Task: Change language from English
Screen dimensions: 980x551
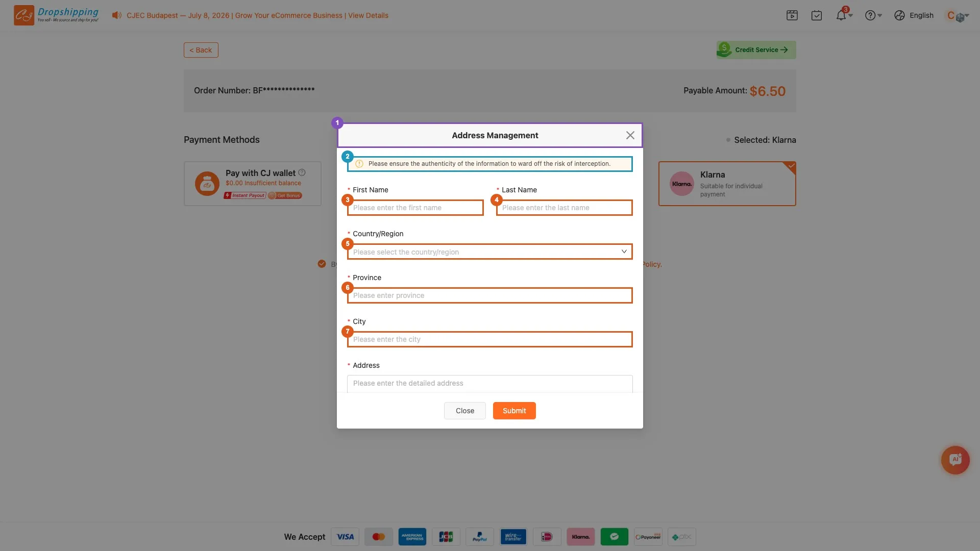Action: (x=921, y=15)
